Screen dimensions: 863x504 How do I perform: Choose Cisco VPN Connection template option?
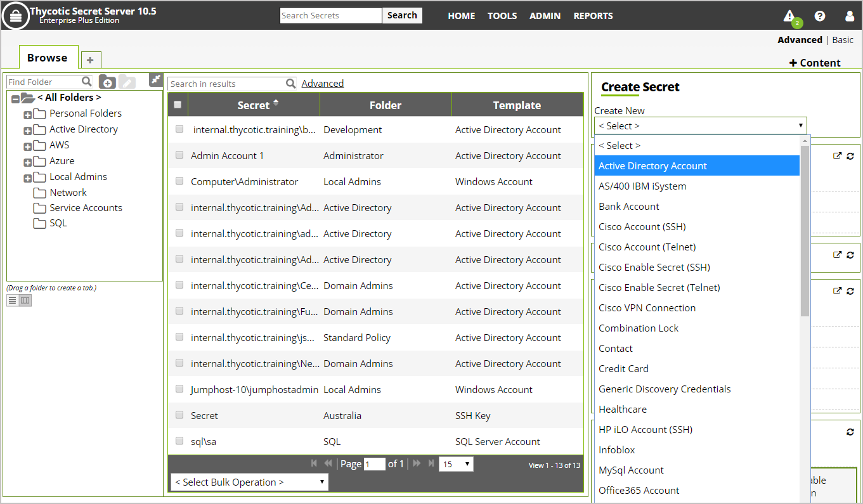pos(697,307)
